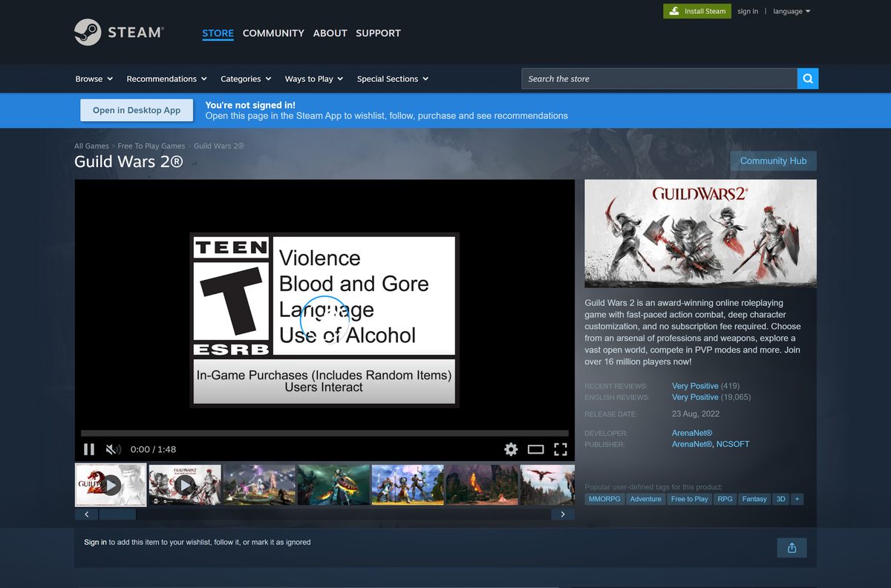
Task: Click Open in Desktop App button
Action: (137, 110)
